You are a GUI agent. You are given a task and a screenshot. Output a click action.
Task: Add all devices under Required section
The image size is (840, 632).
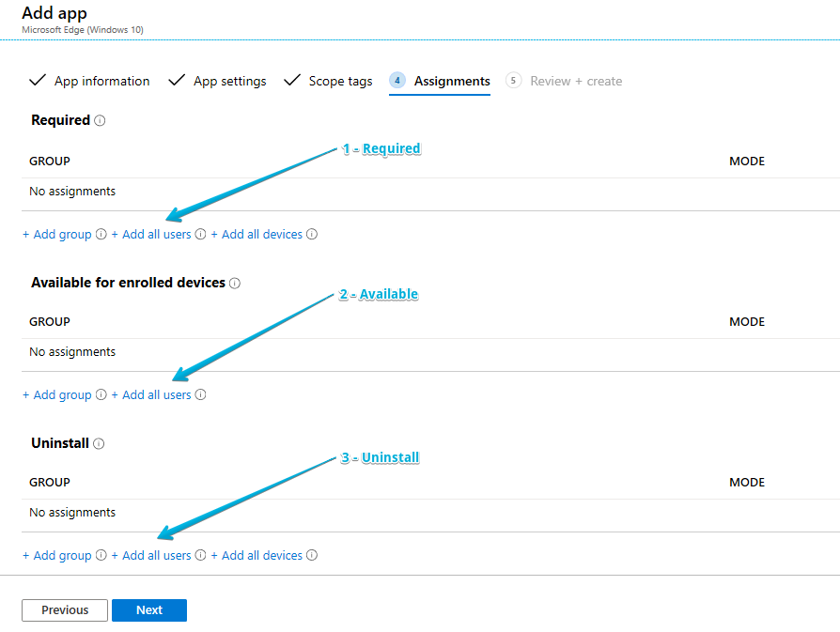pyautogui.click(x=257, y=235)
